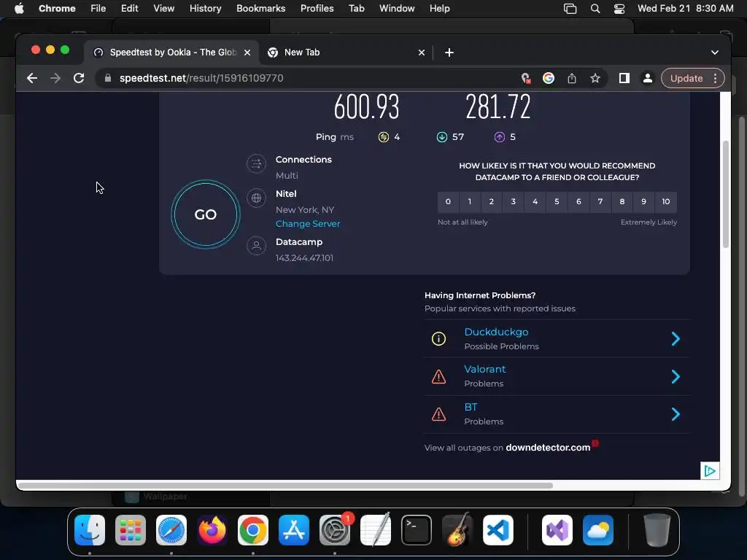Open the BT problems link
The image size is (747, 560).
pyautogui.click(x=471, y=407)
